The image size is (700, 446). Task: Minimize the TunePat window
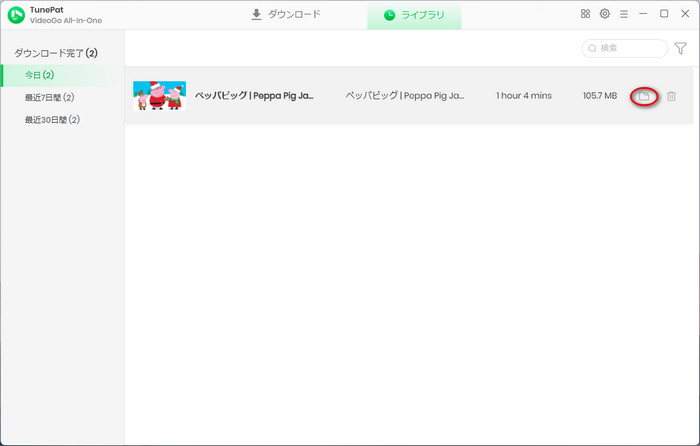click(643, 14)
